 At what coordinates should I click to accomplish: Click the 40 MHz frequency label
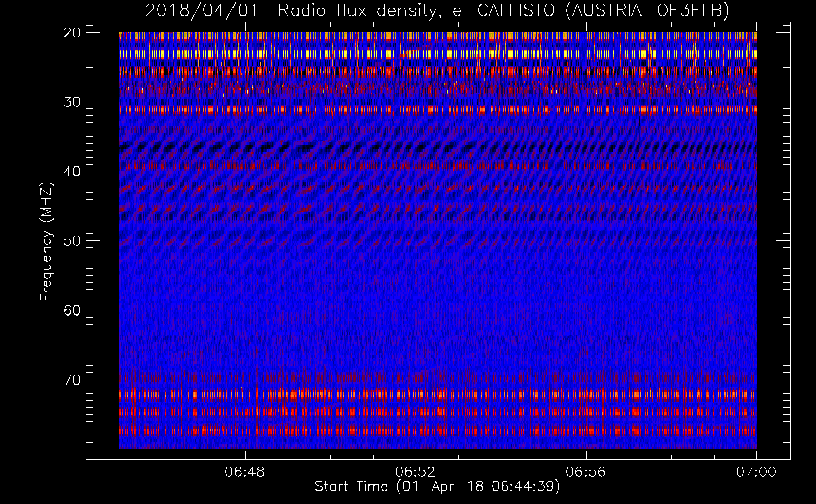pos(73,171)
